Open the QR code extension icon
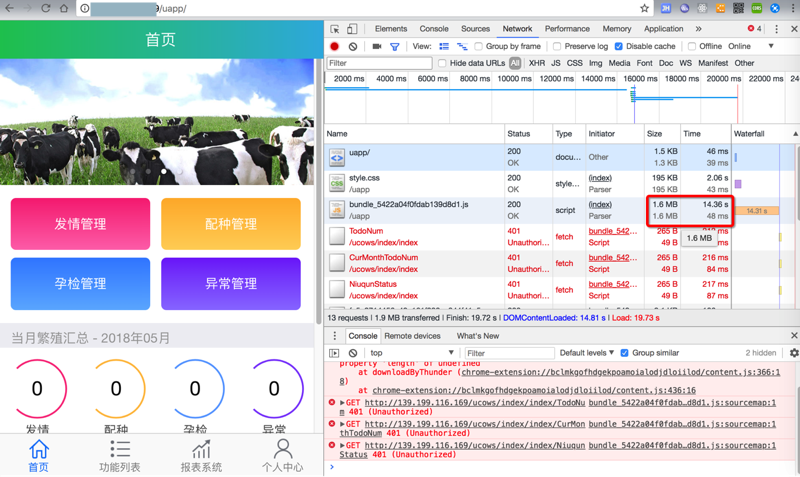 point(738,8)
